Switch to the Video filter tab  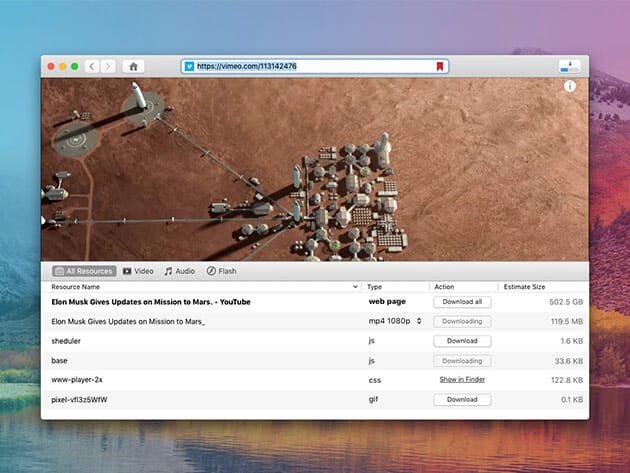pyautogui.click(x=138, y=271)
